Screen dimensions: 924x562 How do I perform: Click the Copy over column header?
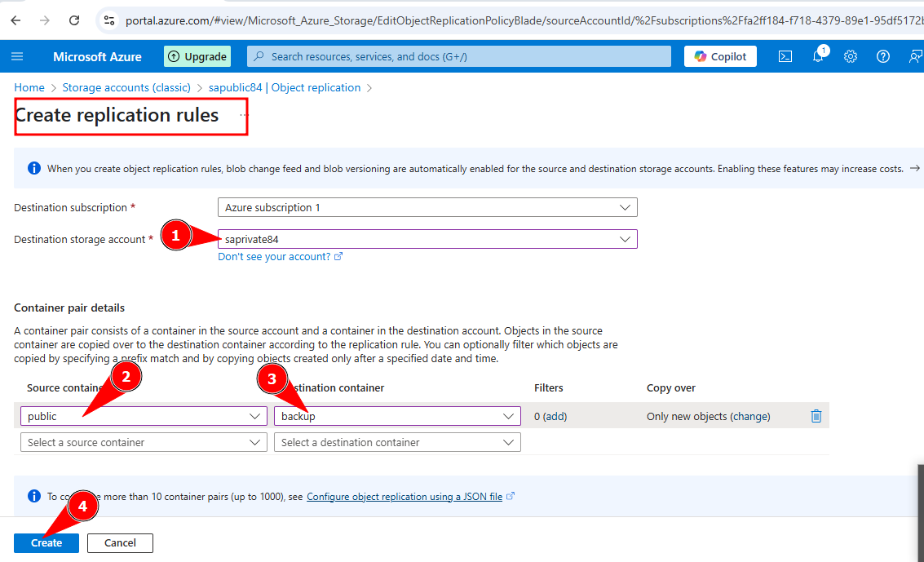pyautogui.click(x=670, y=387)
